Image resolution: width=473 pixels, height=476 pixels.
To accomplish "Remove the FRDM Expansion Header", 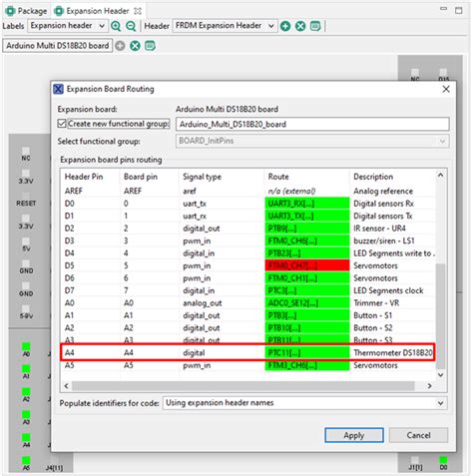I will pyautogui.click(x=300, y=26).
